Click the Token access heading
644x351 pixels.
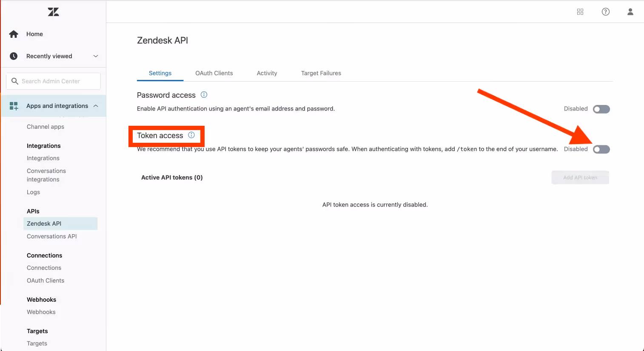[x=160, y=136]
